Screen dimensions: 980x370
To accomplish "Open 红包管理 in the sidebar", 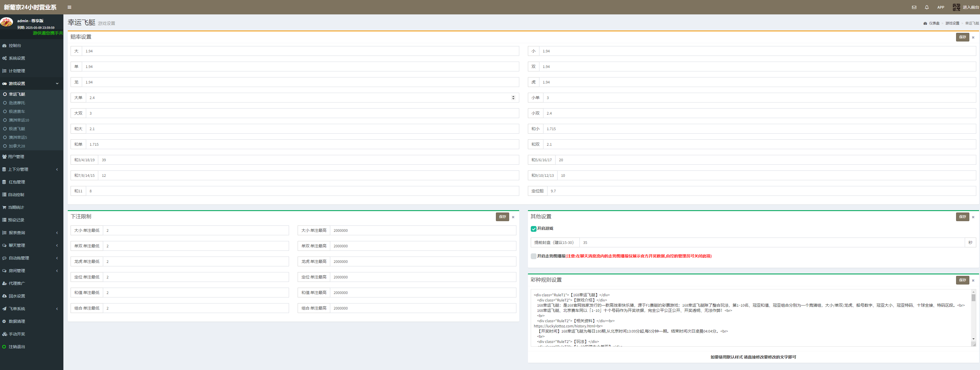I will (x=17, y=182).
